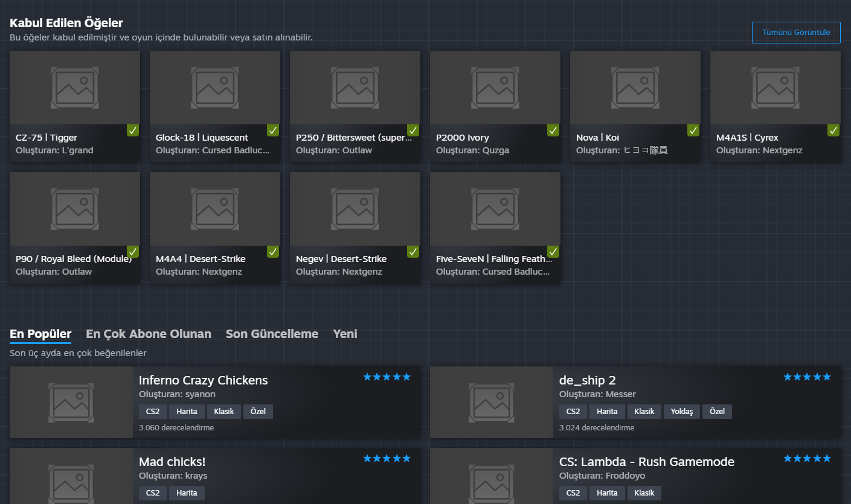Screen dimensions: 851x504
Task: Click the Tümünü Görüntüle button
Action: [x=796, y=33]
